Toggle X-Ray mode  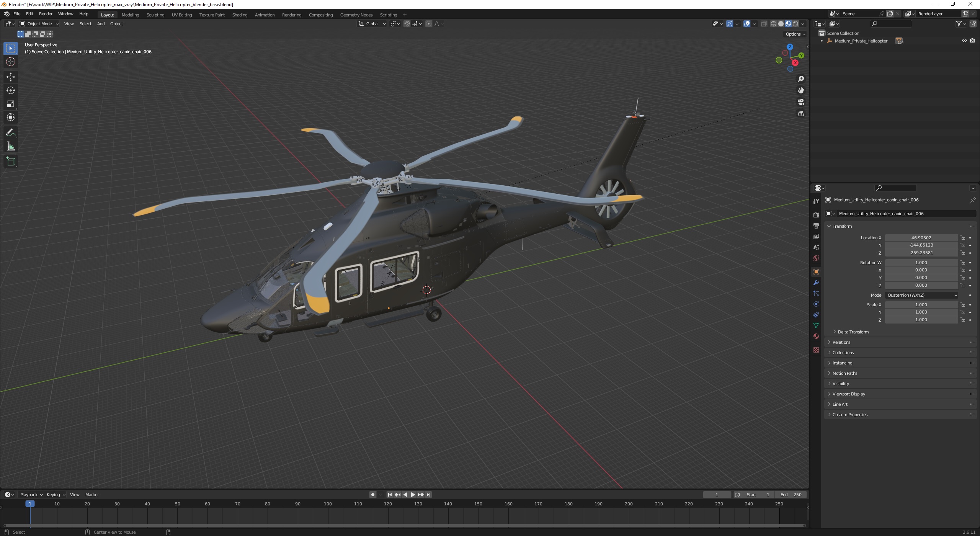point(764,24)
